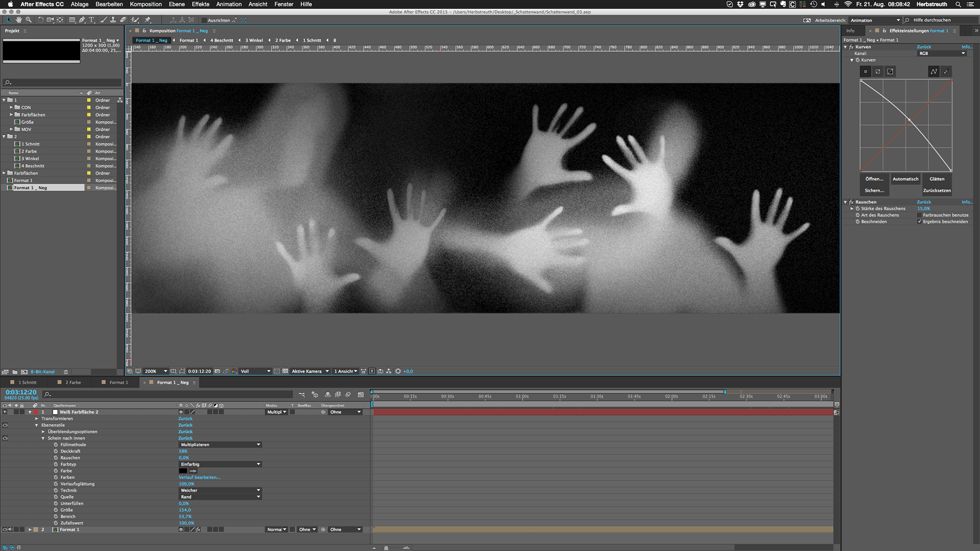Click the curve midpoint in Kurven graph
Image resolution: width=980 pixels, height=551 pixels.
click(x=909, y=120)
